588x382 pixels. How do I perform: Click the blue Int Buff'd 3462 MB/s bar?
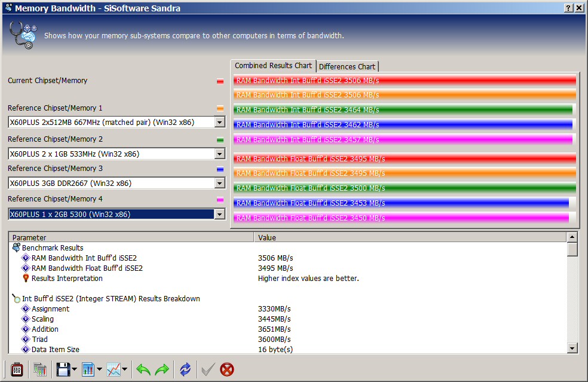tap(403, 124)
